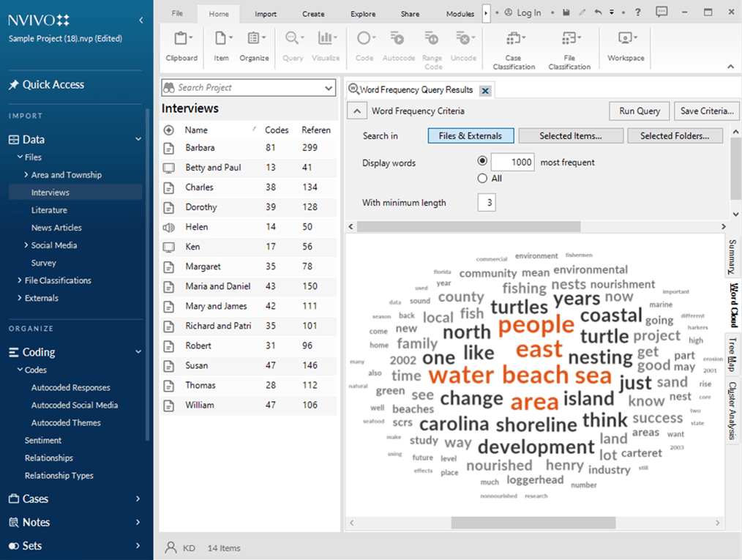
Task: Close the Word Frequency Query Results tab
Action: pyautogui.click(x=485, y=90)
